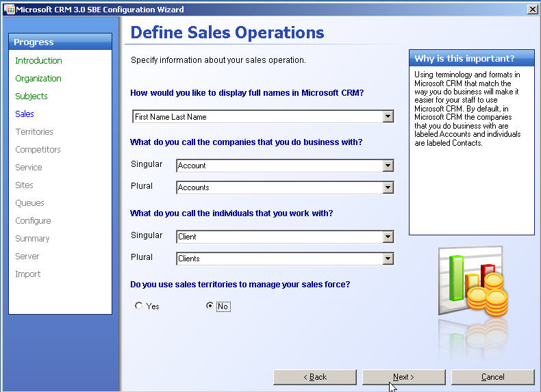Click the 'individuals that you work with' question
The image size is (541, 392).
point(231,213)
